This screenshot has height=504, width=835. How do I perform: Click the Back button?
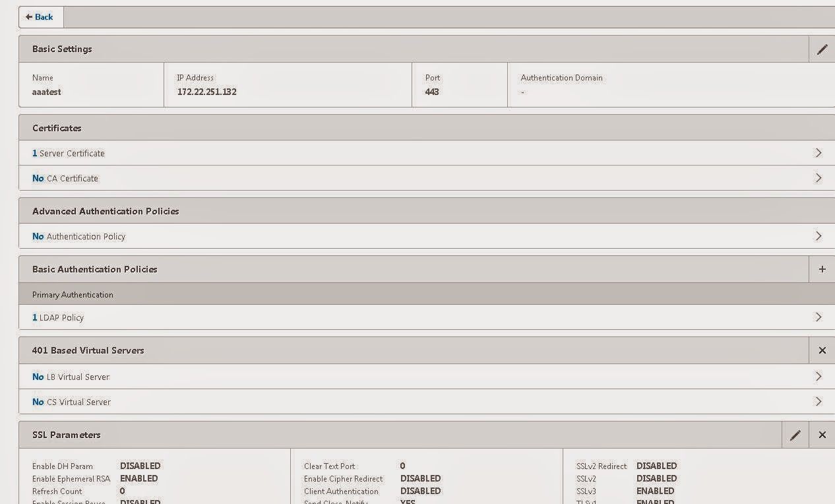click(40, 17)
